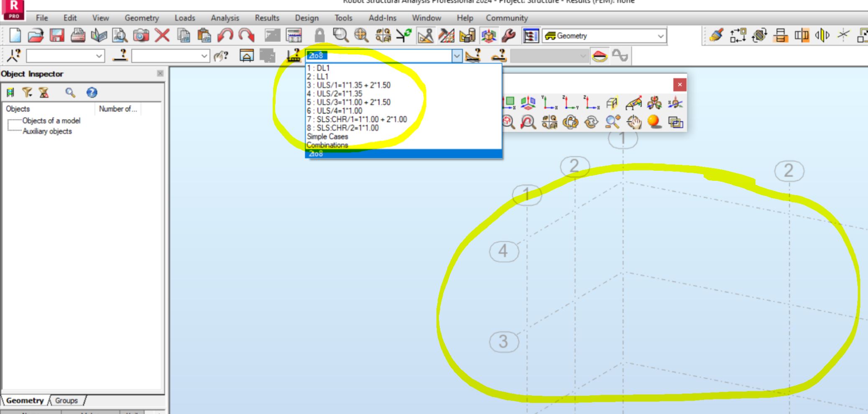Choose Combinations from the list

(404, 145)
